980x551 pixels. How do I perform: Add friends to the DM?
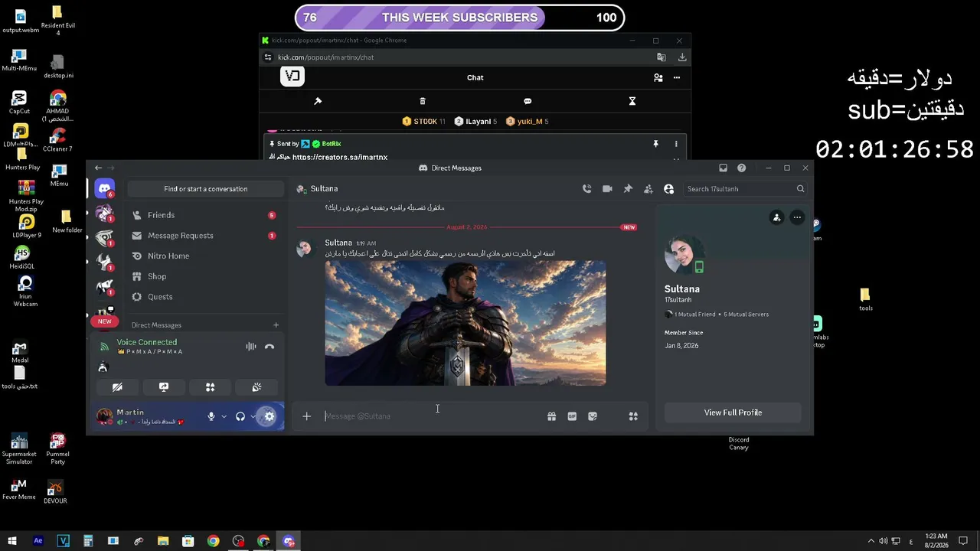point(648,189)
